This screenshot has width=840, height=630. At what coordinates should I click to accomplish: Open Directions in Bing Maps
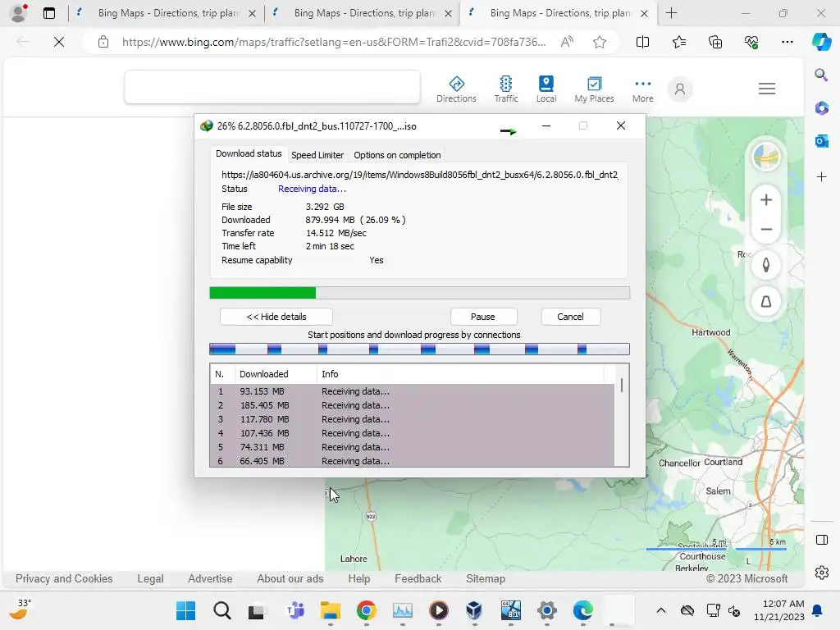pyautogui.click(x=456, y=89)
